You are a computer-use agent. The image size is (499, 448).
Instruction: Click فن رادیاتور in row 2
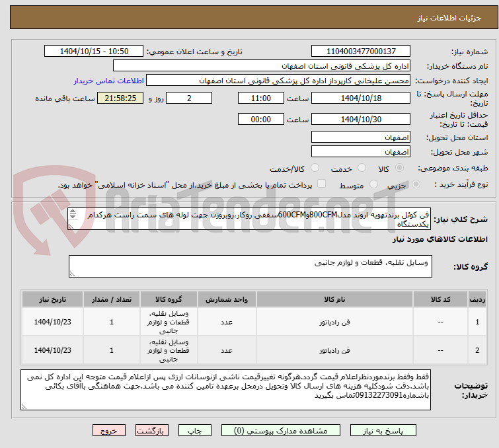(x=334, y=350)
